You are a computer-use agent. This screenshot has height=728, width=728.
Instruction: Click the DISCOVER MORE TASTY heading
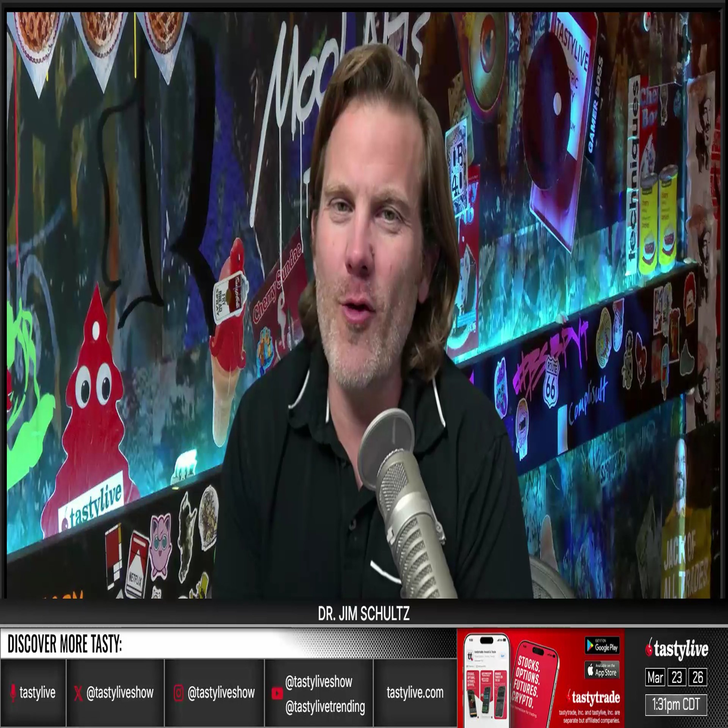[x=65, y=644]
